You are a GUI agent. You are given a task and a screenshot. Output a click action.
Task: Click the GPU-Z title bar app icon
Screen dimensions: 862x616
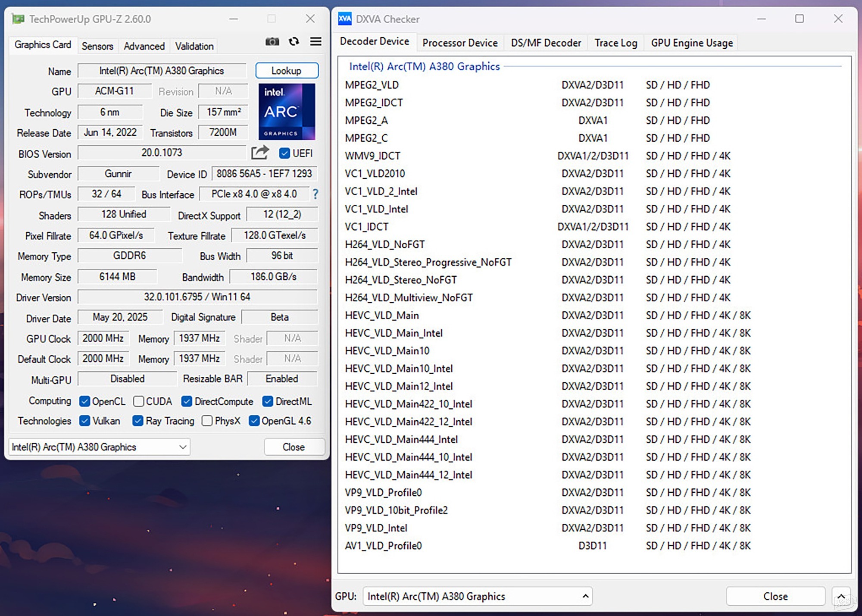pyautogui.click(x=18, y=19)
